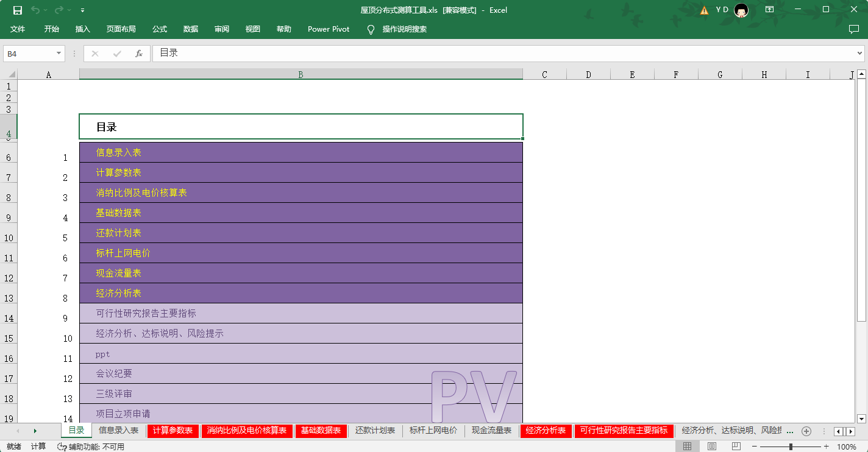868x452 pixels.
Task: Switch to the 开始 ribbon tab
Action: pyautogui.click(x=52, y=29)
